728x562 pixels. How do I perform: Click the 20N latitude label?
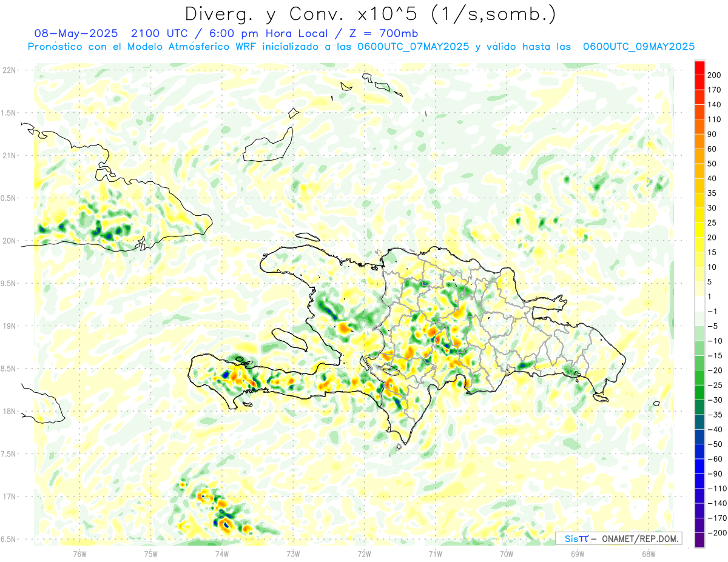8,241
